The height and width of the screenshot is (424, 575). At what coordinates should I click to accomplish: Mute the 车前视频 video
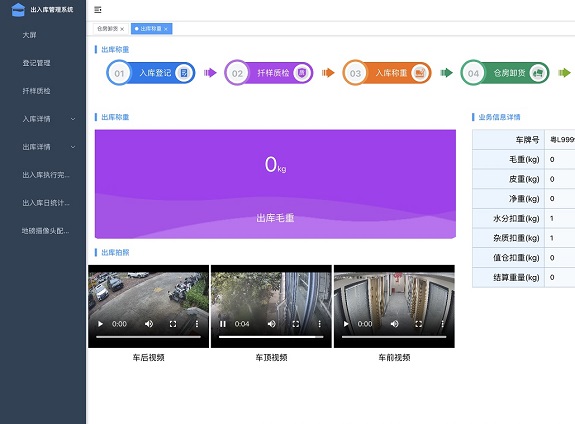(x=395, y=324)
